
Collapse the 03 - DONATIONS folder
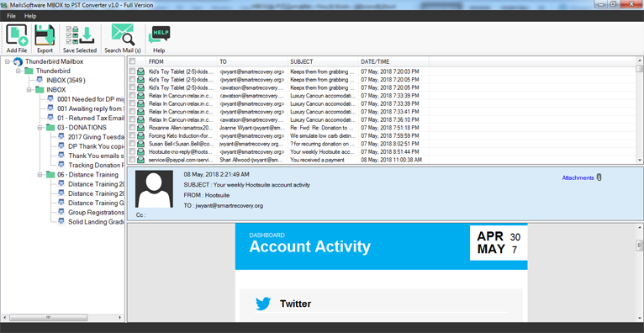click(40, 127)
